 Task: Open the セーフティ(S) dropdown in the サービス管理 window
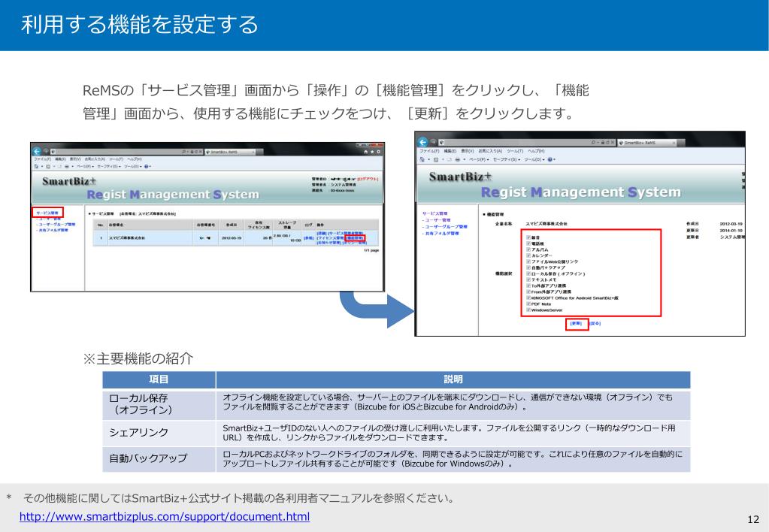[x=109, y=166]
